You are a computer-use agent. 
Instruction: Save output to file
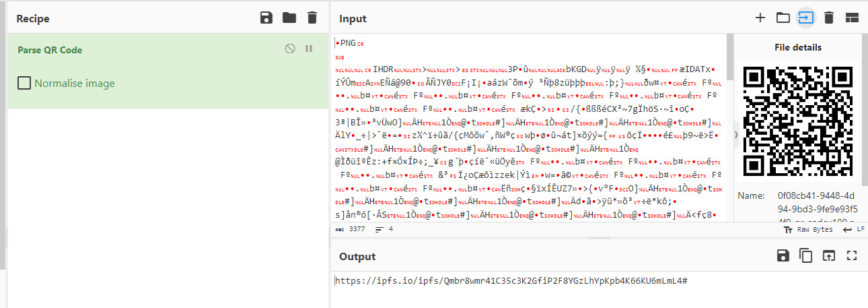783,256
